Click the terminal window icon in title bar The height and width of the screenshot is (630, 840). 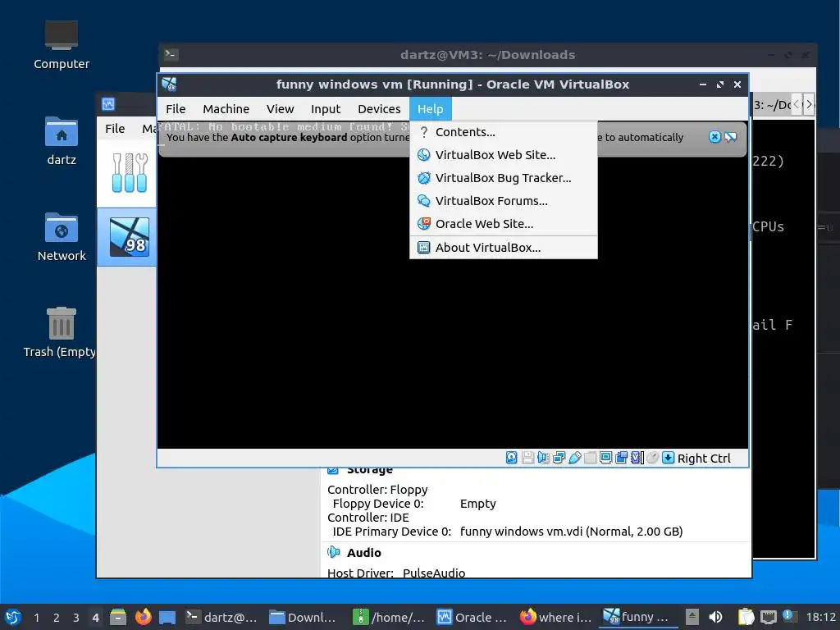point(171,54)
